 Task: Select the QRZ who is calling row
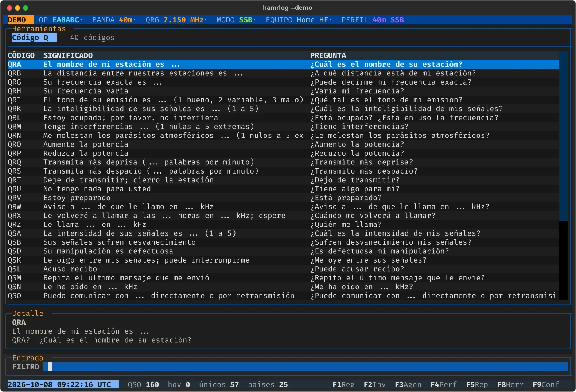tap(283, 225)
